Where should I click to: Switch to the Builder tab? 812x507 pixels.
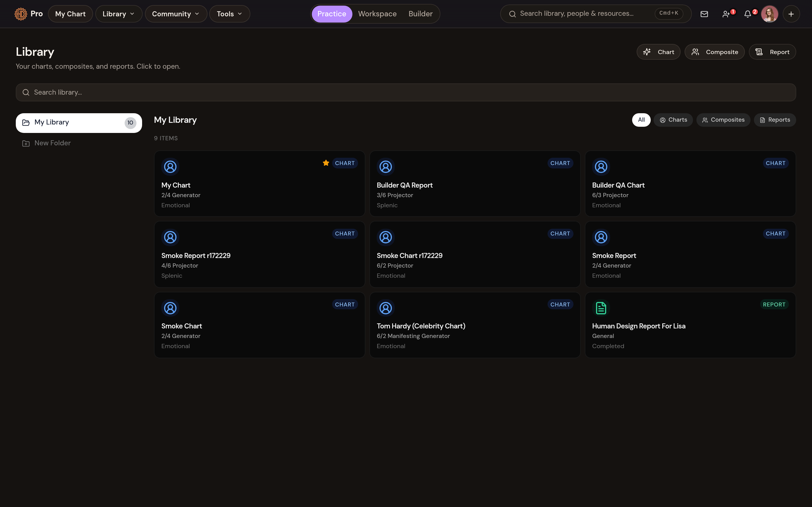pos(420,14)
